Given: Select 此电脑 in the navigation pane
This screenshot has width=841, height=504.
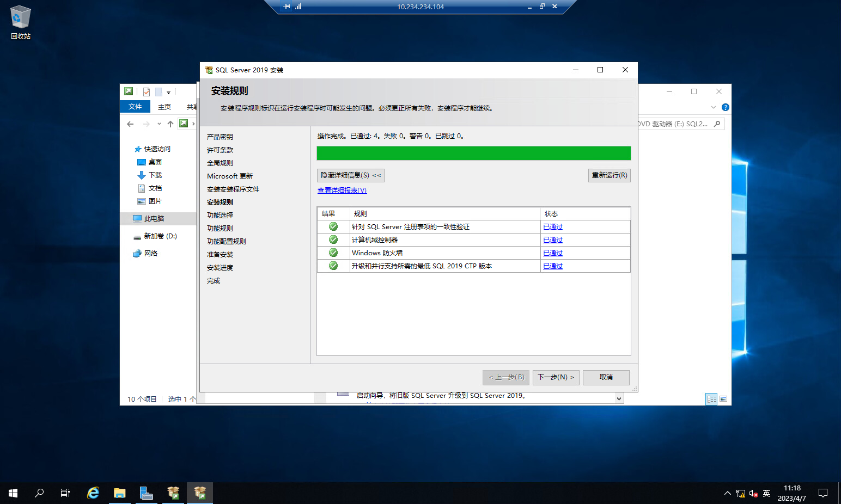Looking at the screenshot, I should click(x=154, y=218).
